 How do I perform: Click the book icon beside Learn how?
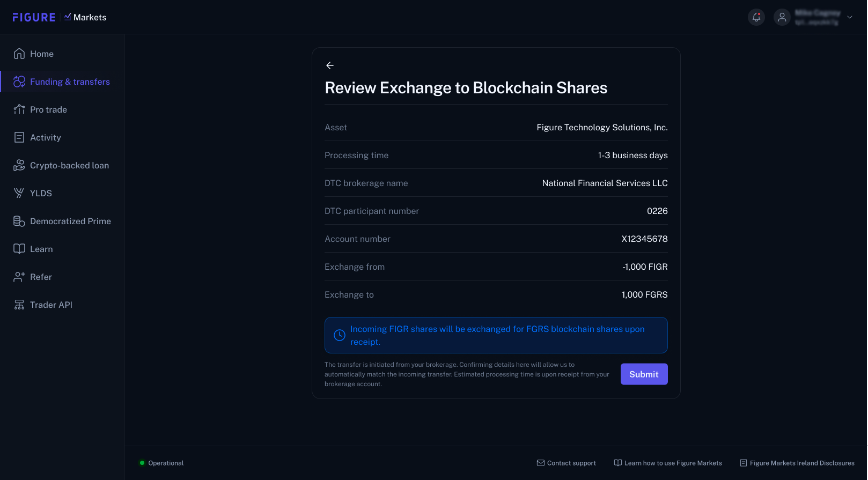[x=618, y=463]
